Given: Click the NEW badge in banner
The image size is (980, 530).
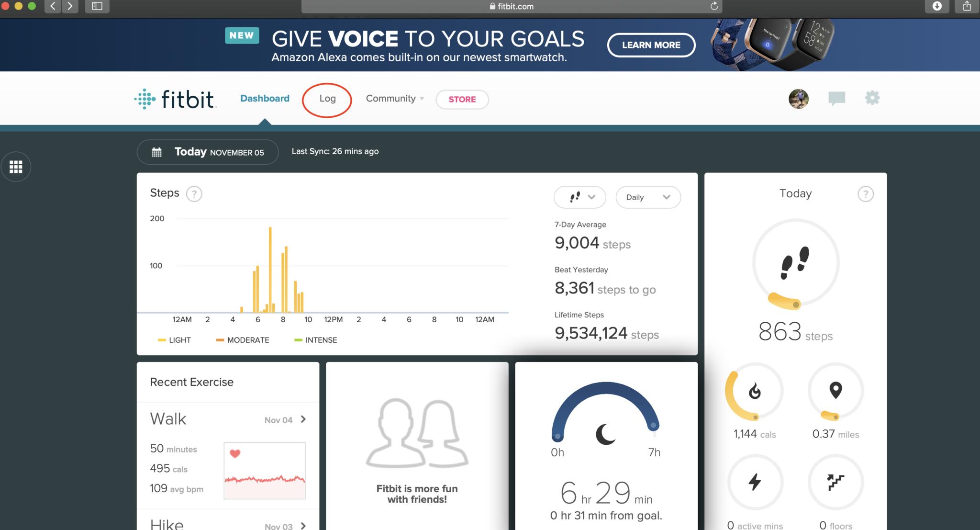Looking at the screenshot, I should pyautogui.click(x=242, y=35).
